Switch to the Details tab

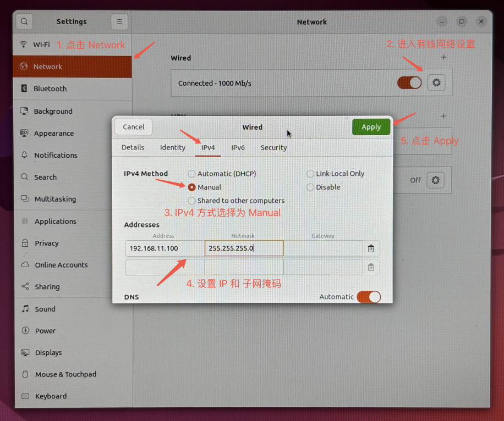(133, 147)
